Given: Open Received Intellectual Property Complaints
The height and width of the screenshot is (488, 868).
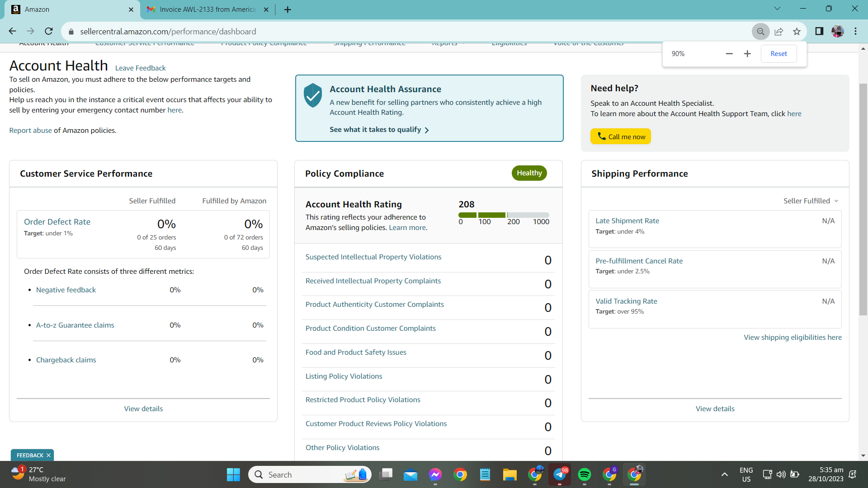Looking at the screenshot, I should [373, 281].
